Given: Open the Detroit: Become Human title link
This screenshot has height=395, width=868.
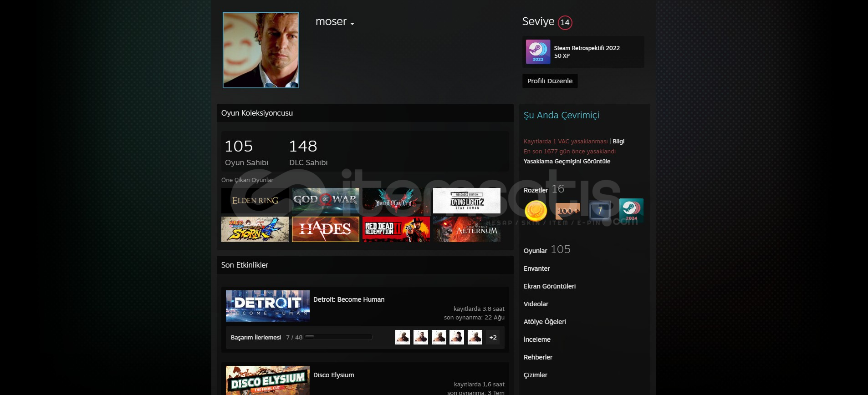Looking at the screenshot, I should pos(349,299).
